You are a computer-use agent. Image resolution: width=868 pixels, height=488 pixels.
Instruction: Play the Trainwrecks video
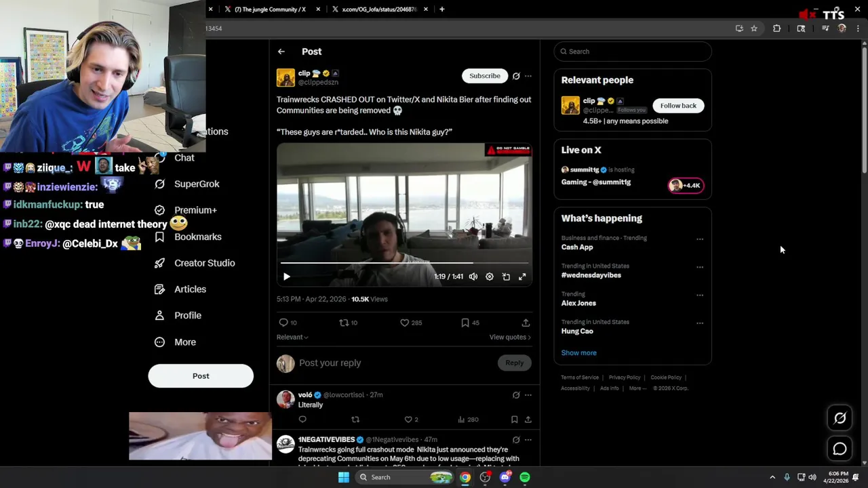click(286, 277)
